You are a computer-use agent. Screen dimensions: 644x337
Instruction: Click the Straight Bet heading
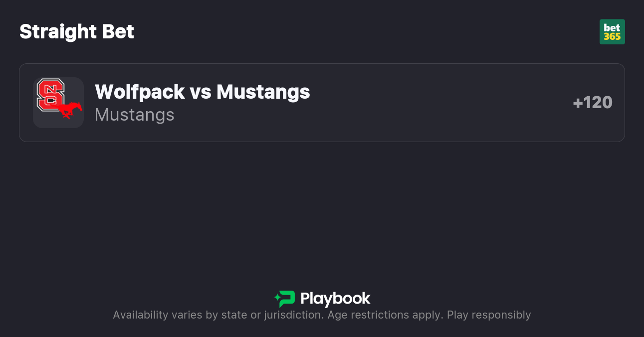76,31
